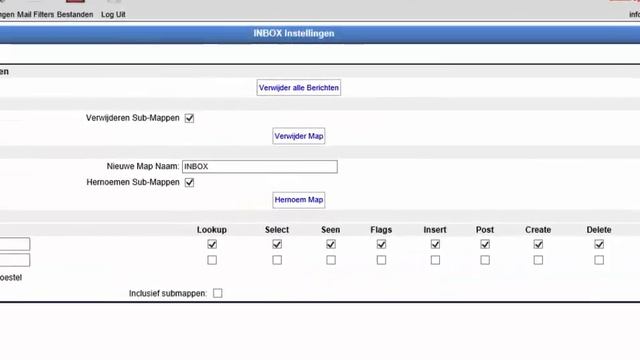Image resolution: width=640 pixels, height=360 pixels.
Task: Uncheck Select permission in first row
Action: click(x=277, y=244)
